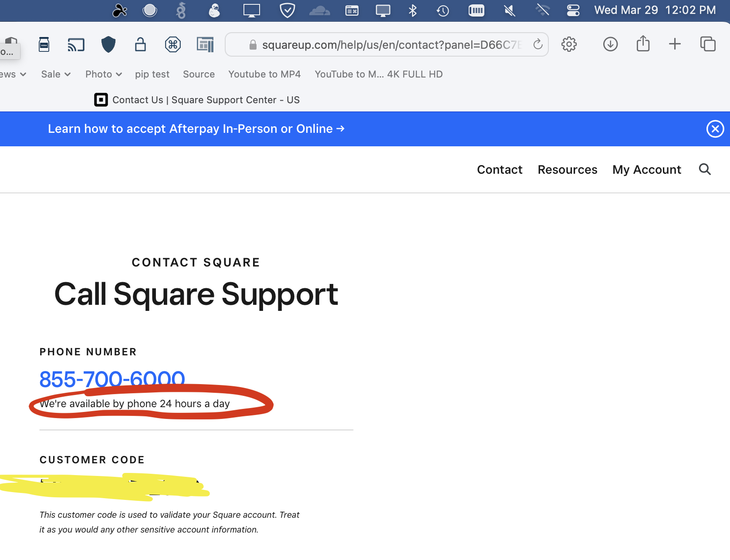Image resolution: width=730 pixels, height=560 pixels.
Task: Open a new tab with plus icon
Action: point(675,44)
